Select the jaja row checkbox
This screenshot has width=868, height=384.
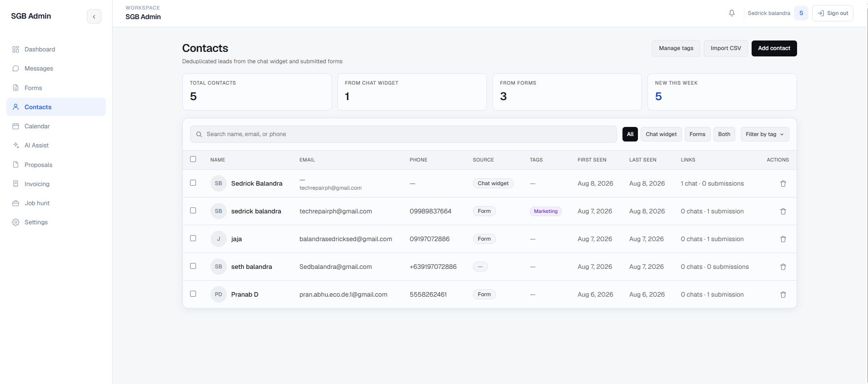coord(193,238)
